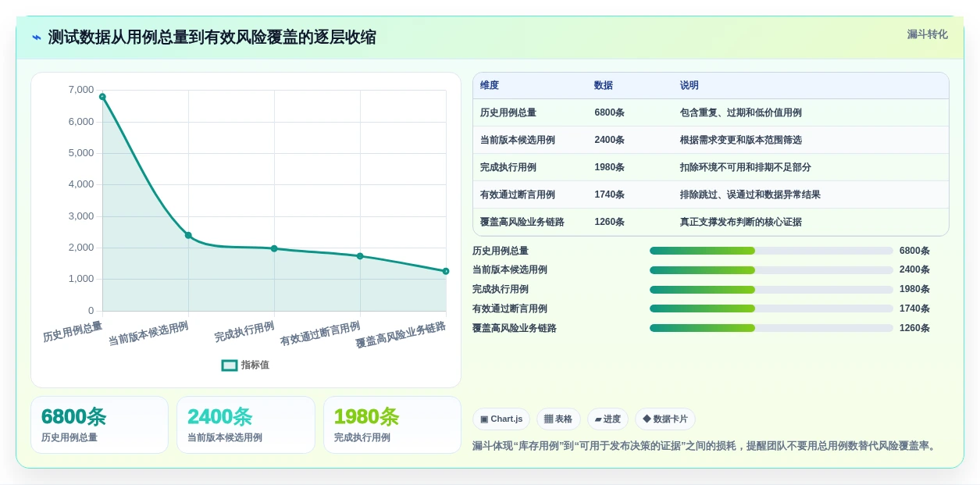Click the 历史用例总量 progress bar
Image resolution: width=980 pixels, height=485 pixels.
click(x=772, y=251)
